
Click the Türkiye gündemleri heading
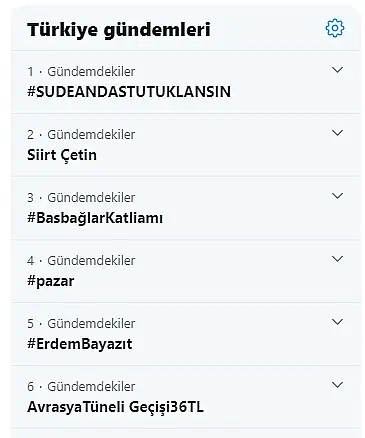119,29
